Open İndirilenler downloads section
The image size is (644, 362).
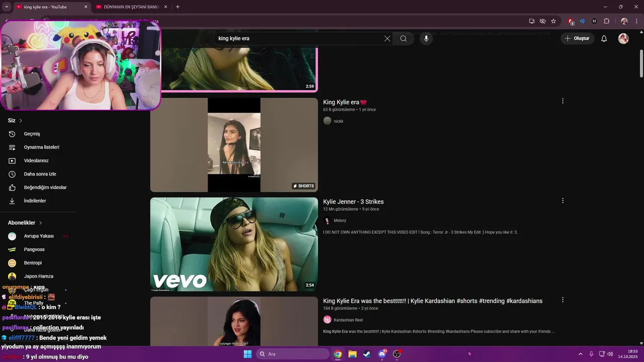pyautogui.click(x=35, y=201)
